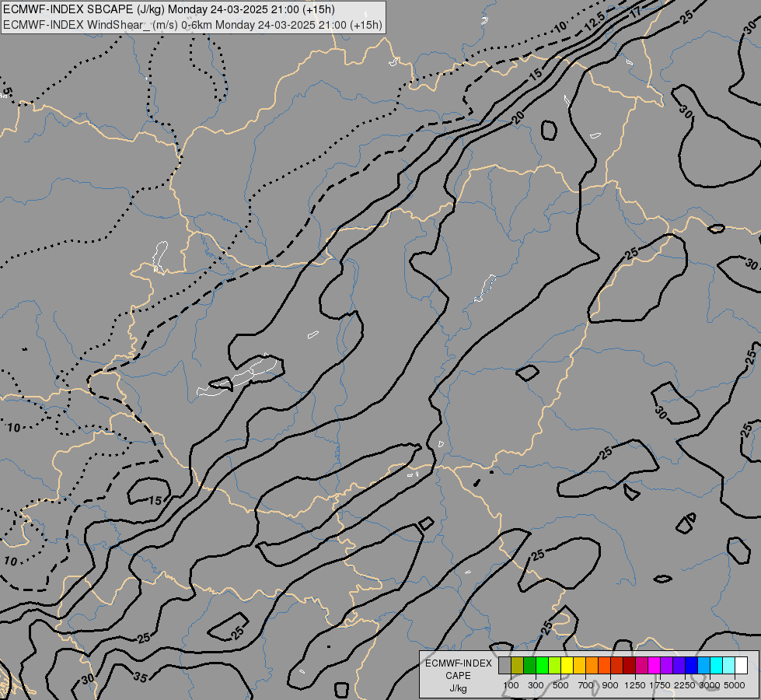The image size is (761, 700).
Task: Click the legend value 2250
Action: tap(685, 685)
